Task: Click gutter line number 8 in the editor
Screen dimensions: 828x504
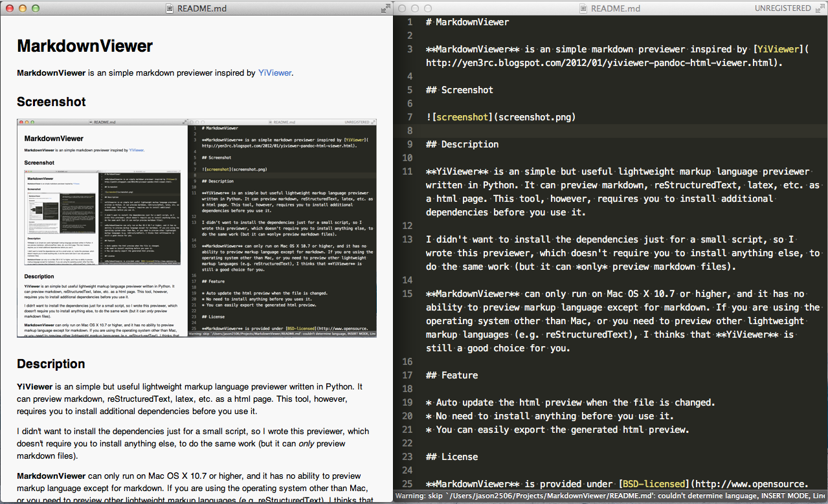Action: [409, 131]
